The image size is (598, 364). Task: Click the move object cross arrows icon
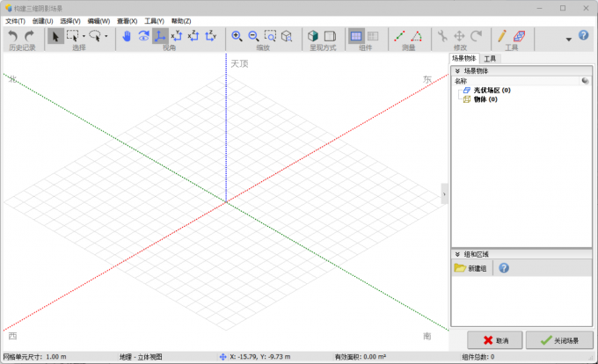(459, 36)
